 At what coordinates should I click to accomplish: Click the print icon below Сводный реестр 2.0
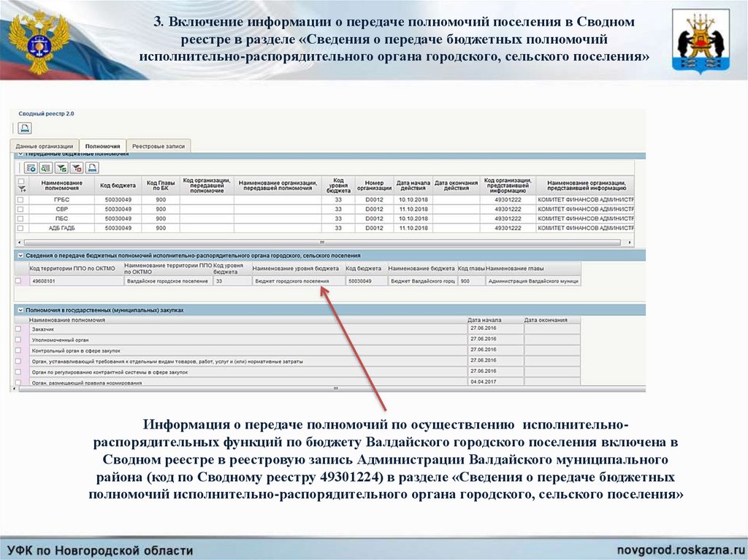point(24,129)
